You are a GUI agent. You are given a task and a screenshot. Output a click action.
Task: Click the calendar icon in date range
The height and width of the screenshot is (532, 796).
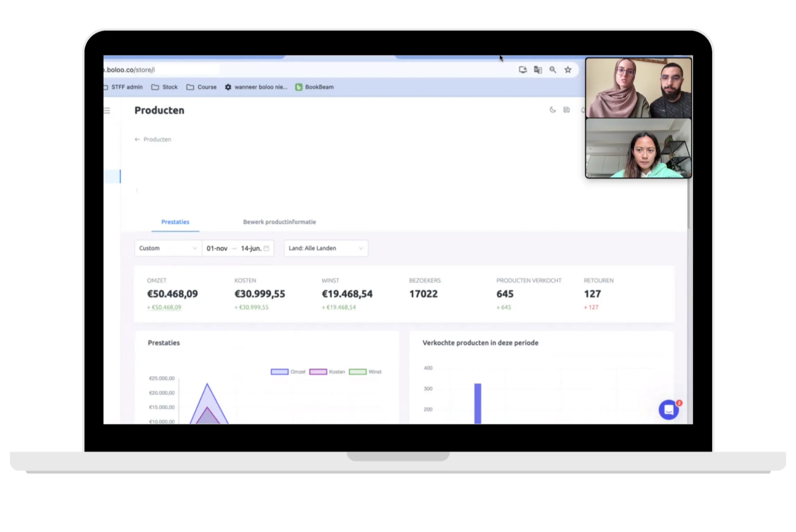[x=266, y=248]
